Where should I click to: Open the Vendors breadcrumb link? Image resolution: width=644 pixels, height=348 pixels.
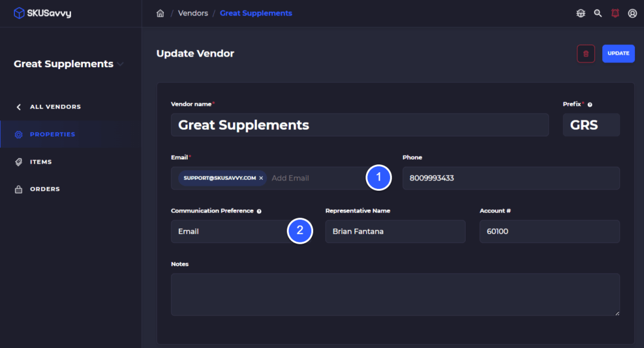pos(193,13)
